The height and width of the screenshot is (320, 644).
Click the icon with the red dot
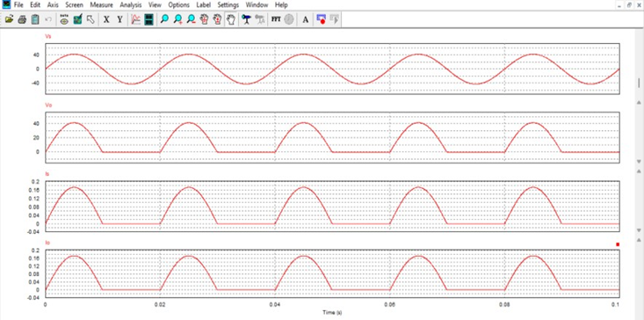[x=321, y=18]
